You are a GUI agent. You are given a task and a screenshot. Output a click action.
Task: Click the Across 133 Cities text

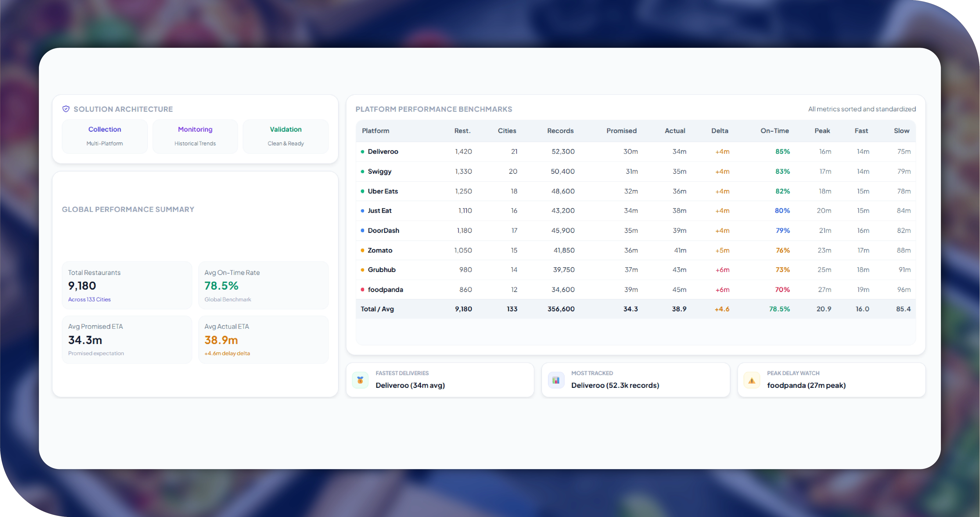tap(89, 299)
